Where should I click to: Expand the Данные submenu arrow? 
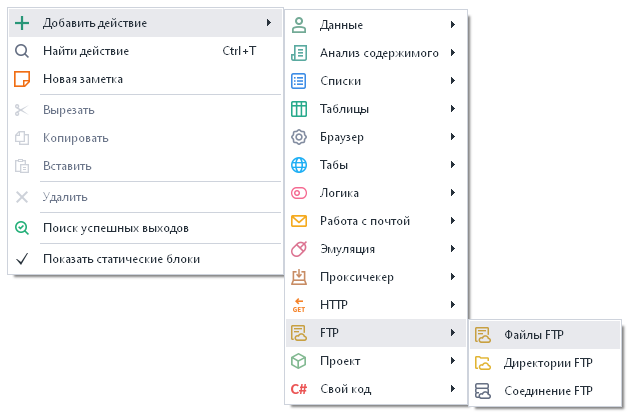453,25
